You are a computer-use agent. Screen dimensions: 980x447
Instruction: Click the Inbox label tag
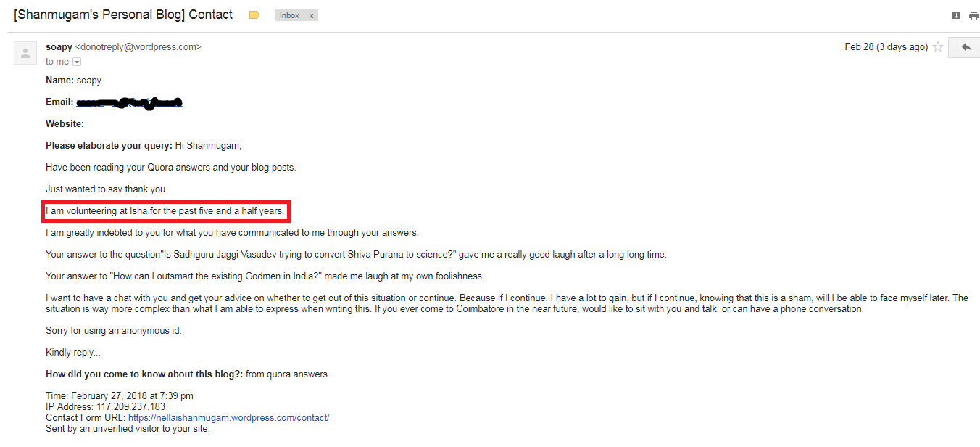[290, 15]
